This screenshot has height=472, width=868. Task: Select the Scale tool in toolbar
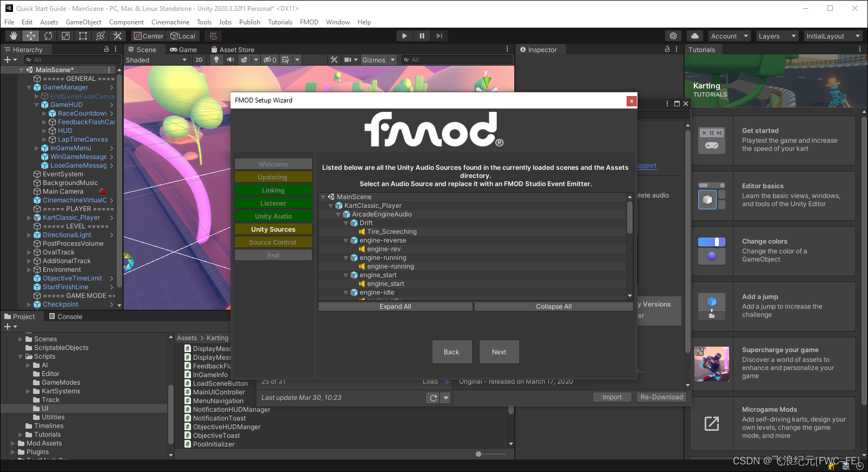[66, 36]
